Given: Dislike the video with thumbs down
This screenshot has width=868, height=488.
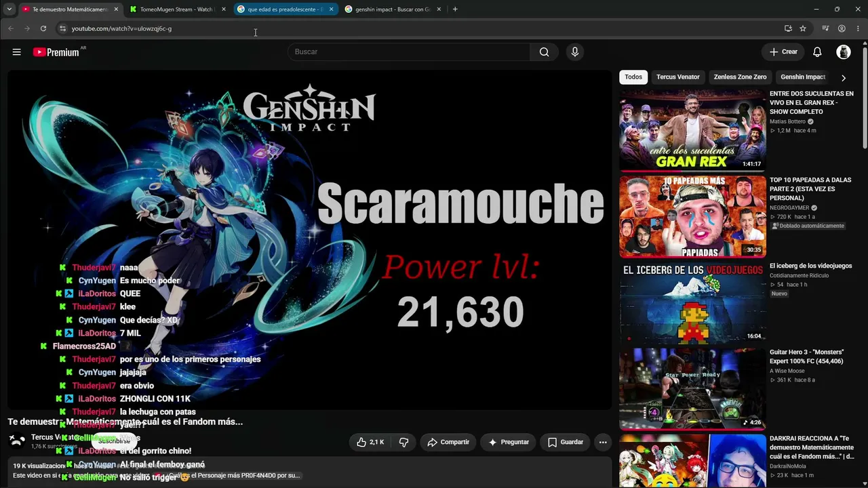Looking at the screenshot, I should (403, 442).
